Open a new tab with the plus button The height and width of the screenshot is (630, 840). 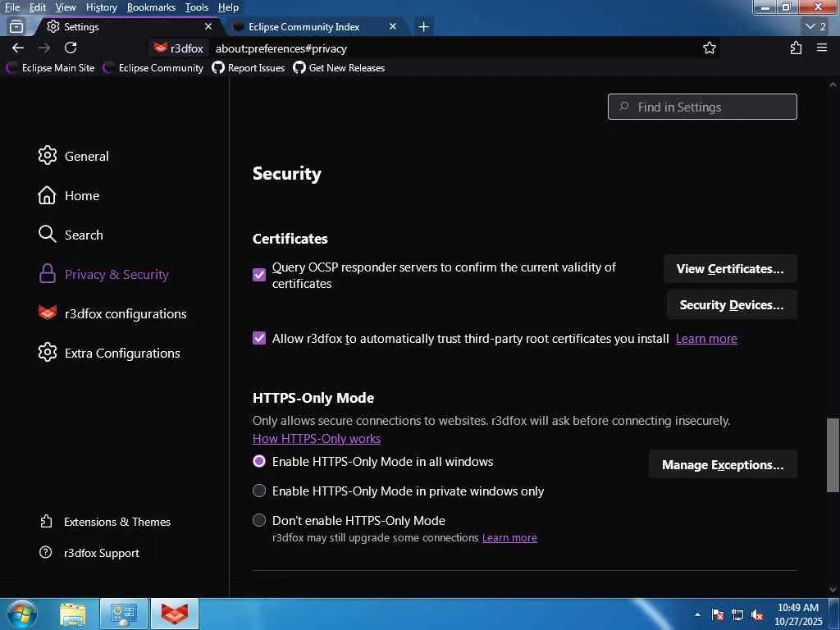tap(424, 27)
